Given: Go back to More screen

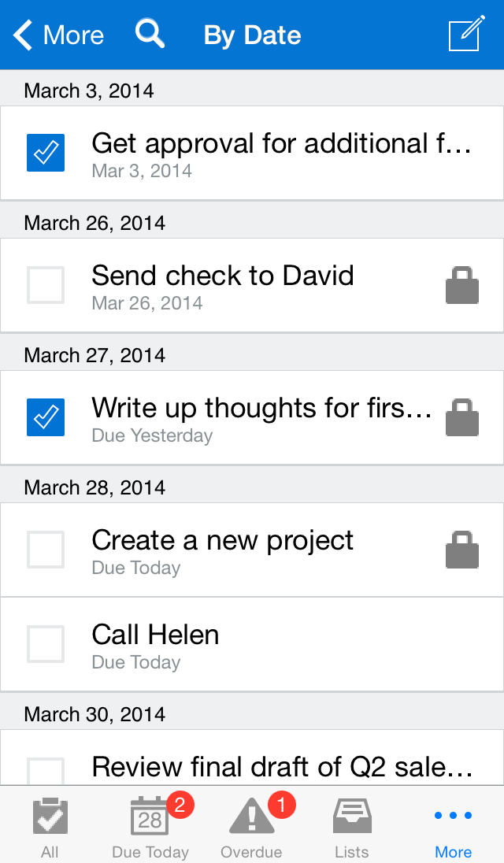Looking at the screenshot, I should pos(59,35).
